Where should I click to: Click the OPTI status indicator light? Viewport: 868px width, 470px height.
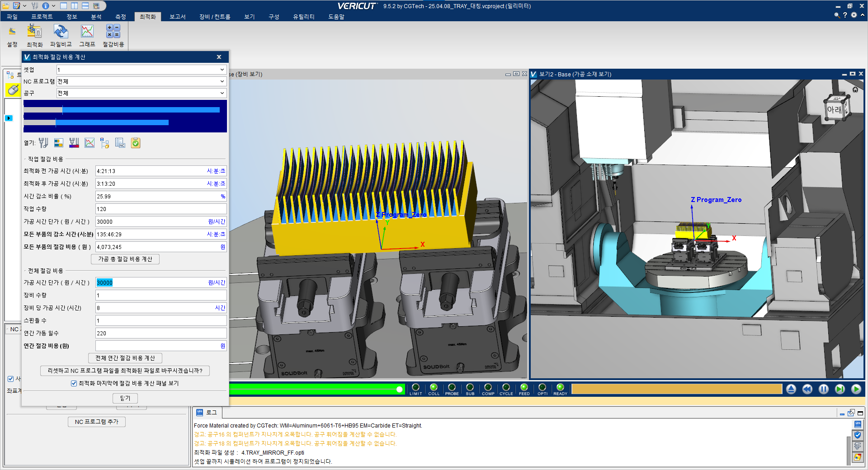tap(542, 387)
